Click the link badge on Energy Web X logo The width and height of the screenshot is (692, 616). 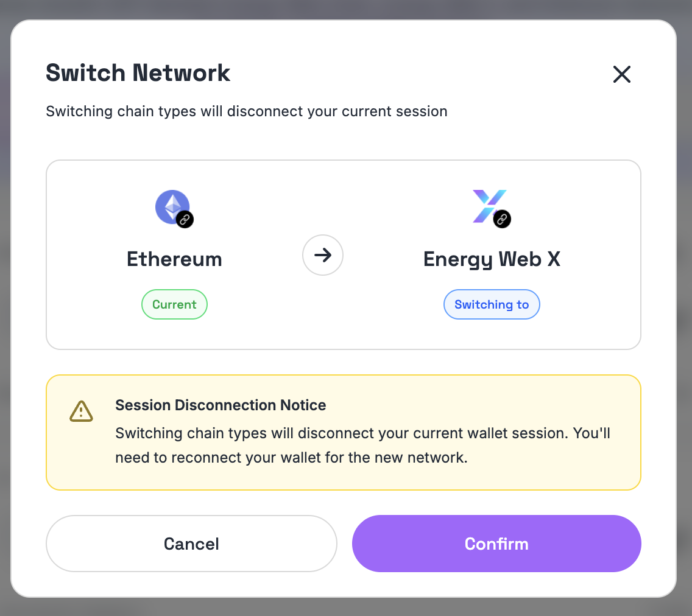click(x=502, y=219)
